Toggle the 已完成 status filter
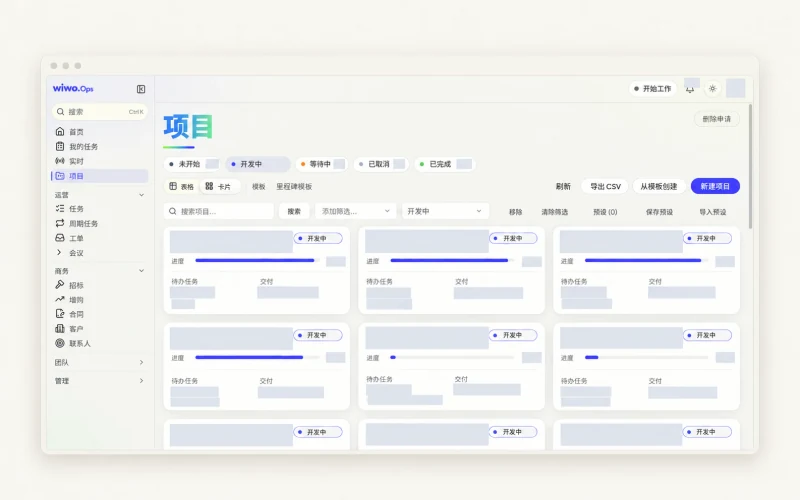 pos(444,164)
